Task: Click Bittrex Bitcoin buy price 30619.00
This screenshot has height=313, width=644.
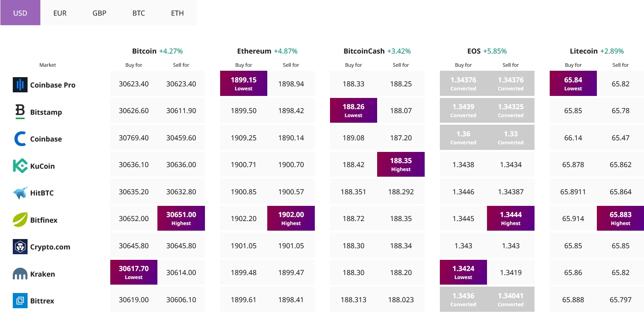Action: (134, 300)
